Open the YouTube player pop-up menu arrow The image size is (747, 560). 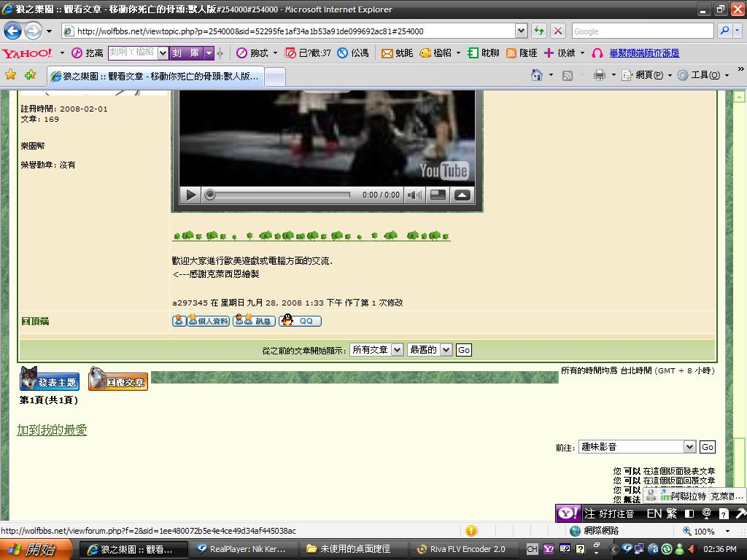pyautogui.click(x=462, y=195)
